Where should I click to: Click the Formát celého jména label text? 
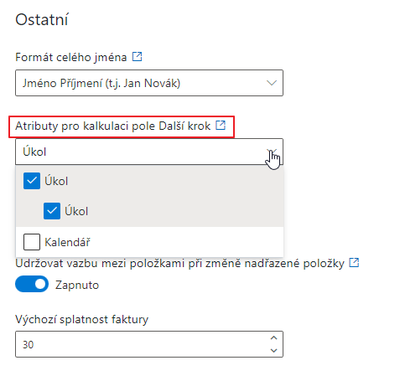point(71,57)
